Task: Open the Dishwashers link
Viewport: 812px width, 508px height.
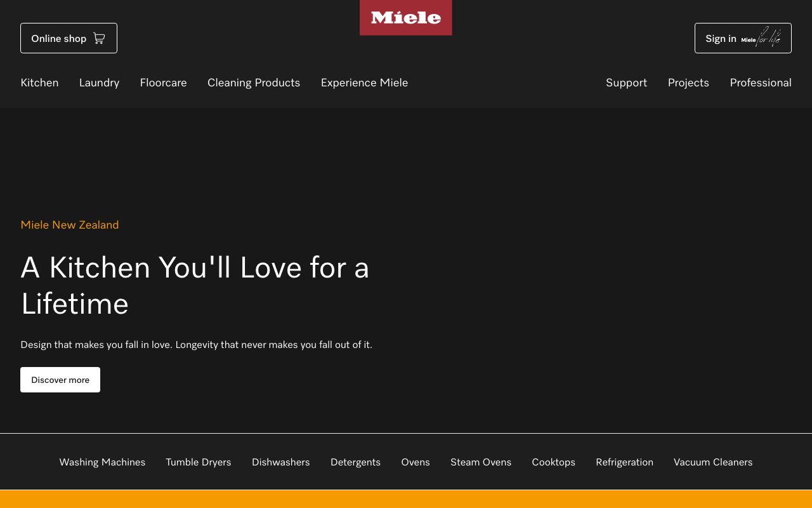Action: pos(281,462)
